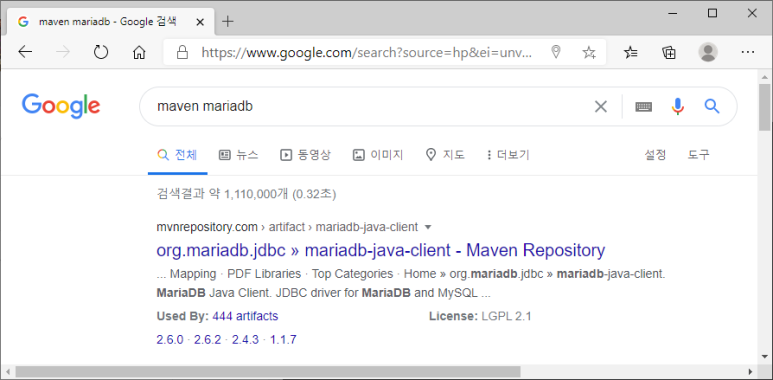Select the 전체 results tab

(x=177, y=155)
